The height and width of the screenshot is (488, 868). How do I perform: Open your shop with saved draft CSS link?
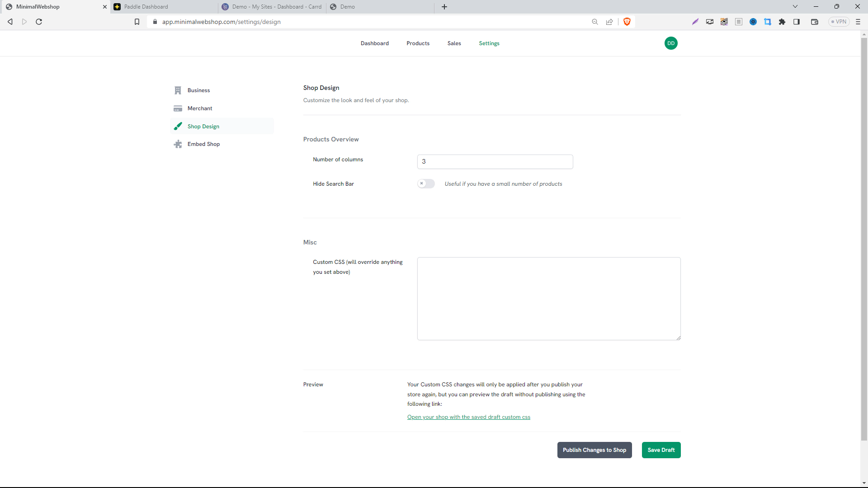469,417
